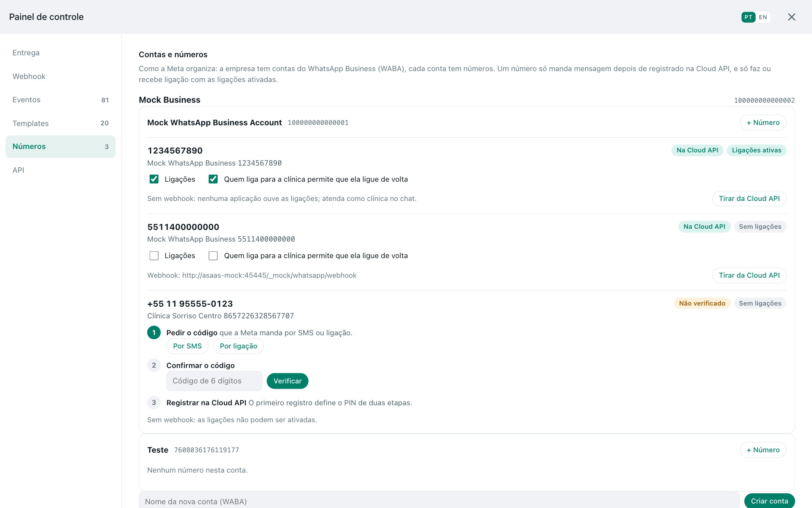Click the phone number heading 5511400000000

click(x=183, y=227)
